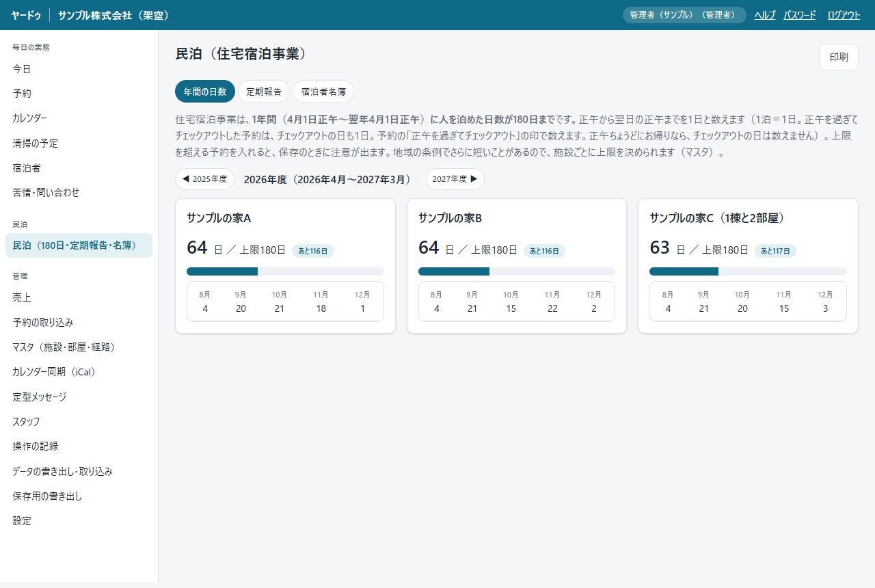Open 予約の取り込み in the sidebar

click(79, 322)
